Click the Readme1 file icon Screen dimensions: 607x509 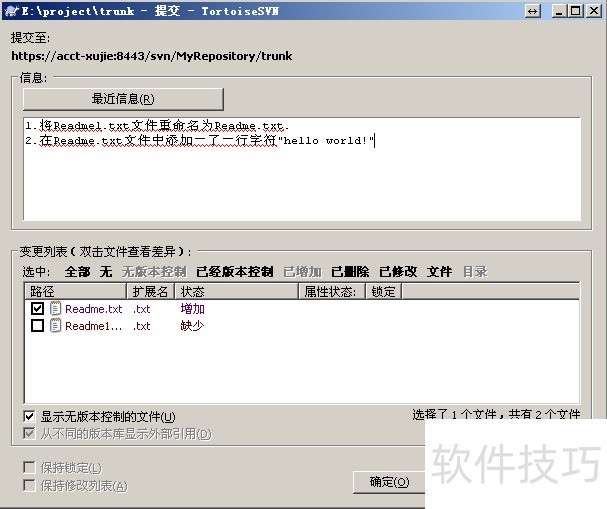[55, 326]
